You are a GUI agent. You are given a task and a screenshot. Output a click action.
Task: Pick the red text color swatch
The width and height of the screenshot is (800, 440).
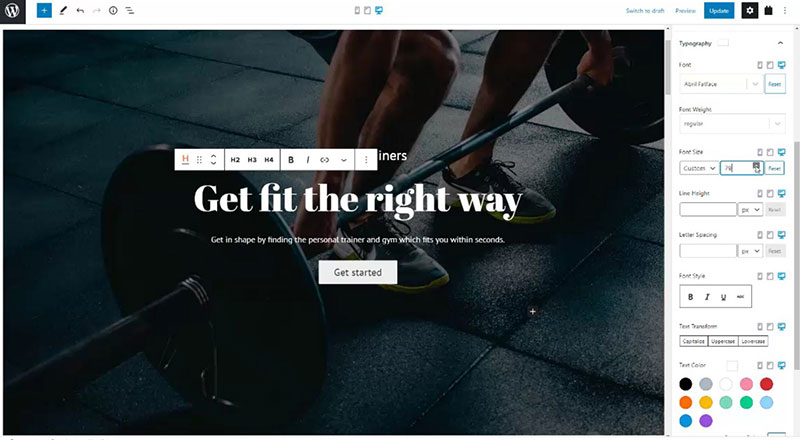tap(766, 384)
